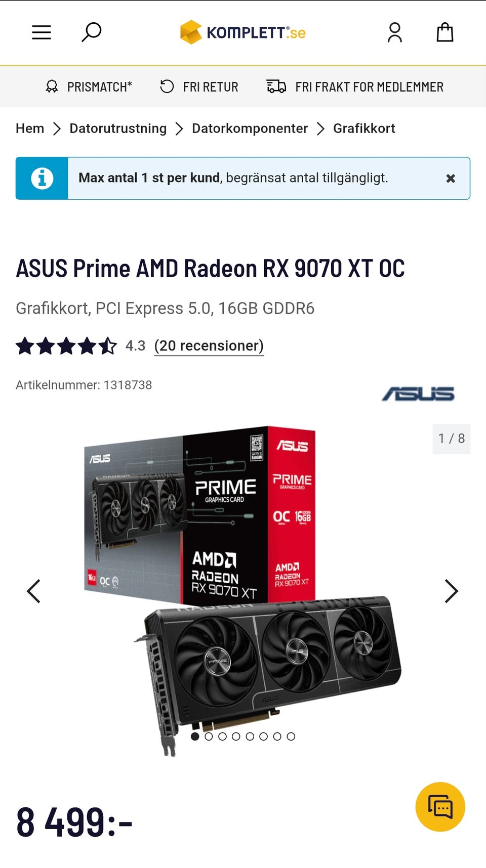This screenshot has width=486, height=868.
Task: Click the ASUS brand logo
Action: click(x=418, y=394)
